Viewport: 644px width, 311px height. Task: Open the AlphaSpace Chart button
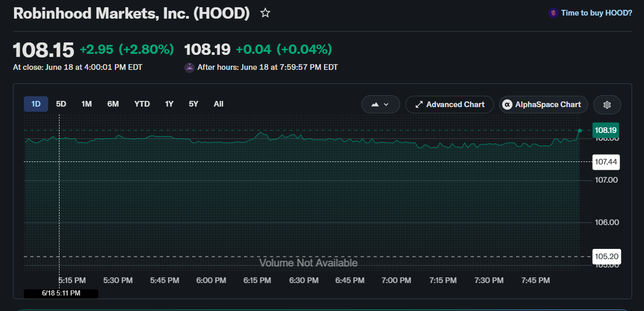click(544, 105)
